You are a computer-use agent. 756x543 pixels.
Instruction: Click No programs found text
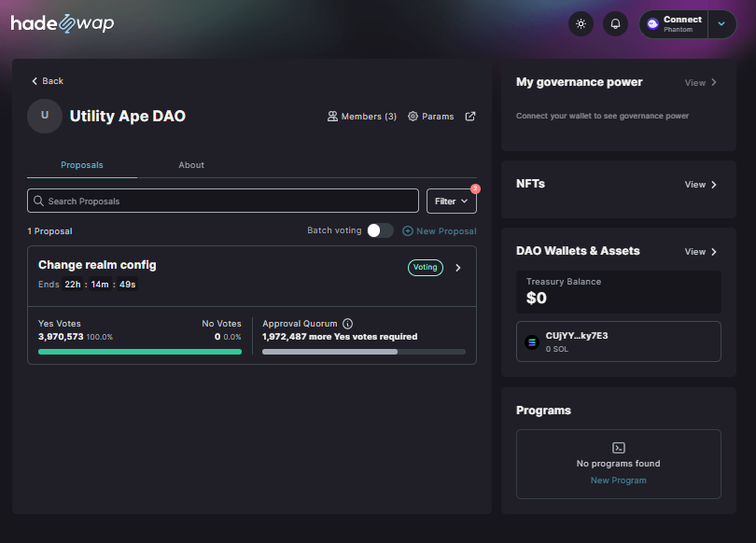619,464
